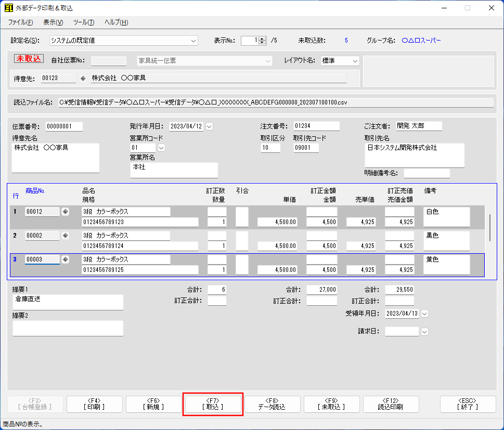Click the detail list vertical scrollbar

(490, 228)
